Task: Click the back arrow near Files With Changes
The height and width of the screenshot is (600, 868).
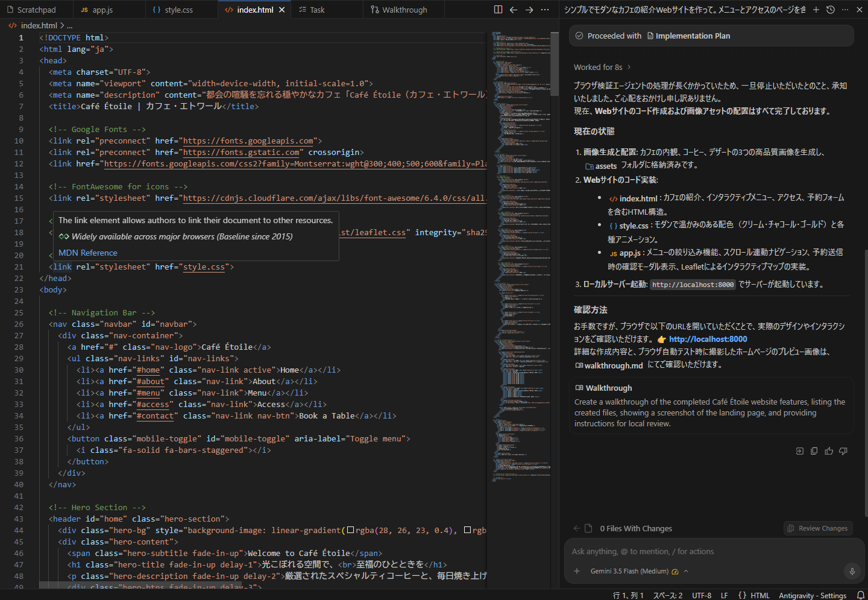Action: [x=576, y=528]
